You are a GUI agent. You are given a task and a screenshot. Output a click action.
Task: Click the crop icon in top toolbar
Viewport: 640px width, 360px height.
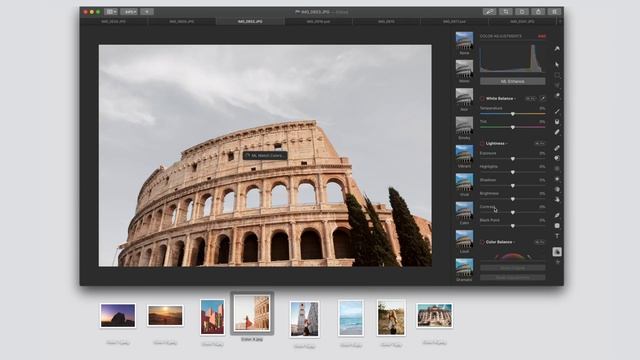[x=506, y=12]
